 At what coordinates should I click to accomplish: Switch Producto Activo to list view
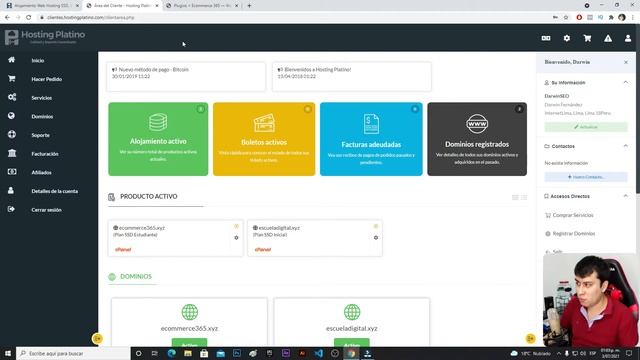point(524,198)
